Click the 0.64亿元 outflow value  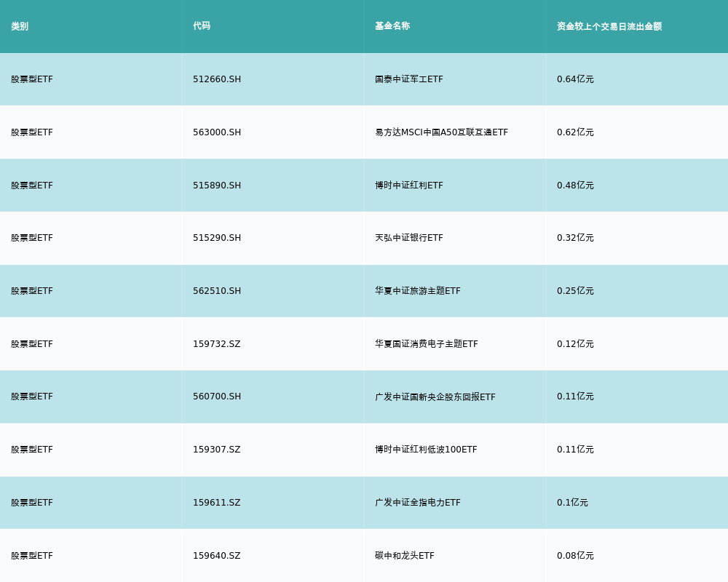pyautogui.click(x=575, y=79)
